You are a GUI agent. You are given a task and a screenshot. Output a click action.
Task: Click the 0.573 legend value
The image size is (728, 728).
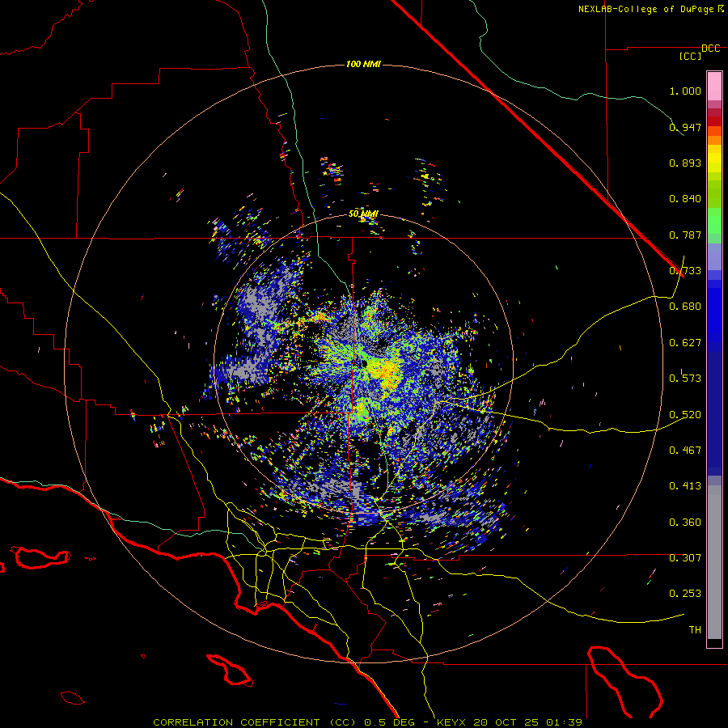(685, 379)
